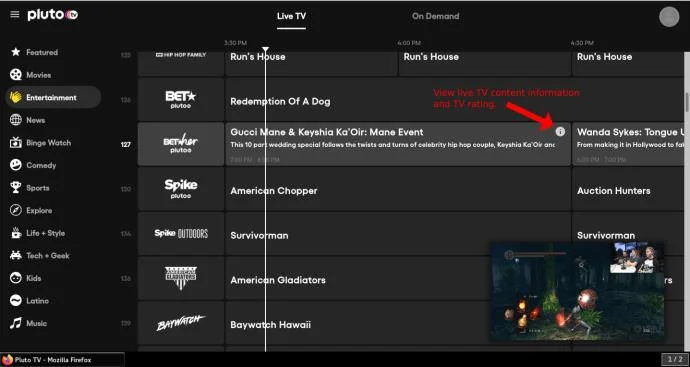Open Run's House airing at 4:00 PM
Image resolution: width=690 pixels, height=367 pixels.
tap(485, 63)
